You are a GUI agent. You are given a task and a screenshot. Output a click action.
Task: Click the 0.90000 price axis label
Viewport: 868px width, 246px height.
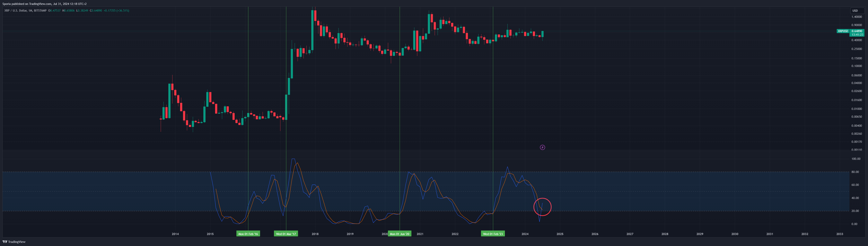[x=856, y=25]
